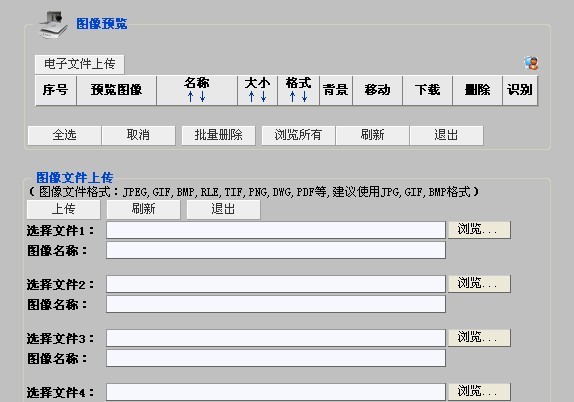The width and height of the screenshot is (574, 402).
Task: Click the 上传 button
Action: pos(63,209)
